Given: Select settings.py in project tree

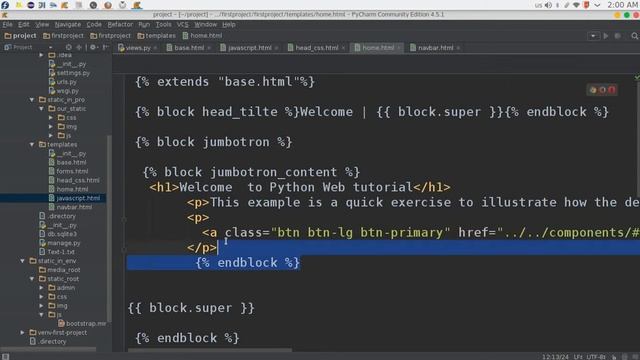Looking at the screenshot, I should pos(69,73).
